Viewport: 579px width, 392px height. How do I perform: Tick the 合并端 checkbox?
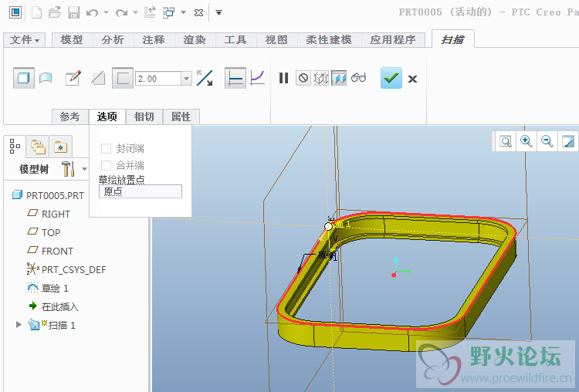point(106,165)
